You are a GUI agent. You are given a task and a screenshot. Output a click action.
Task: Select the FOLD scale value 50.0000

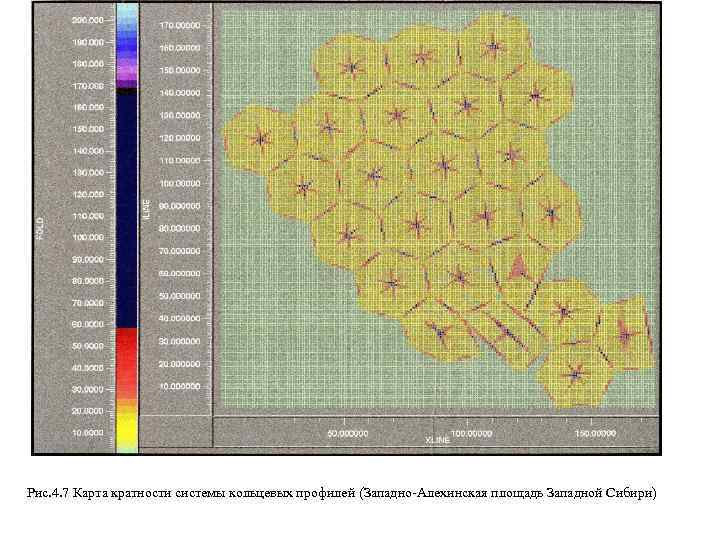88,346
